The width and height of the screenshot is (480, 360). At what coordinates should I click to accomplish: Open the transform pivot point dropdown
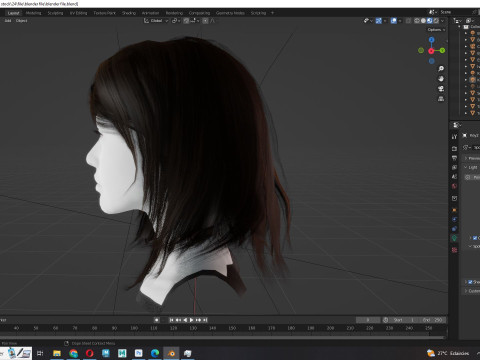tap(176, 21)
